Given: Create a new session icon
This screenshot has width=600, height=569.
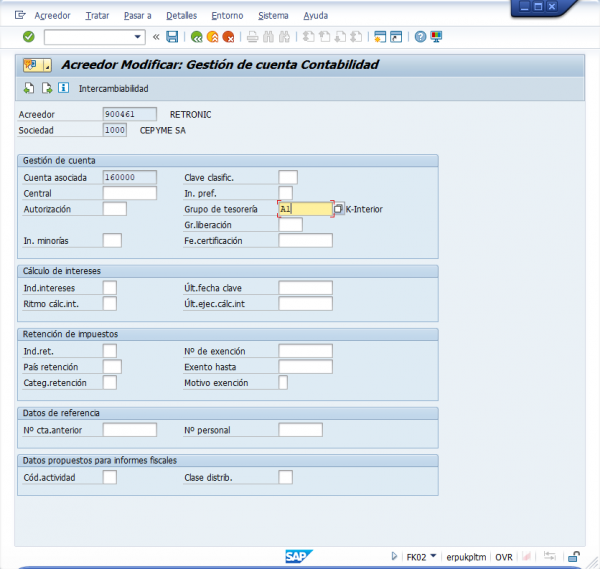Looking at the screenshot, I should [380, 37].
